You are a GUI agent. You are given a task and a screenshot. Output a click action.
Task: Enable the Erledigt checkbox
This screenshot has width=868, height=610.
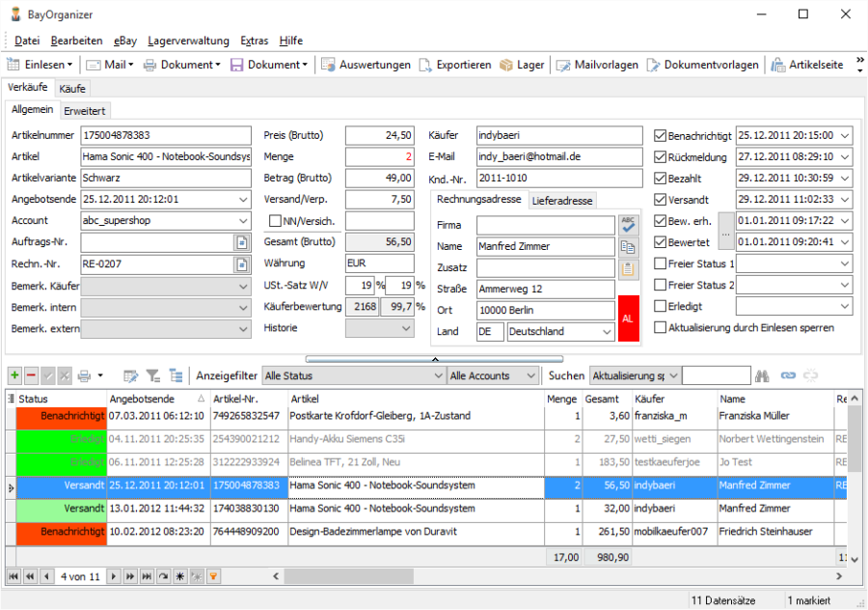point(661,307)
